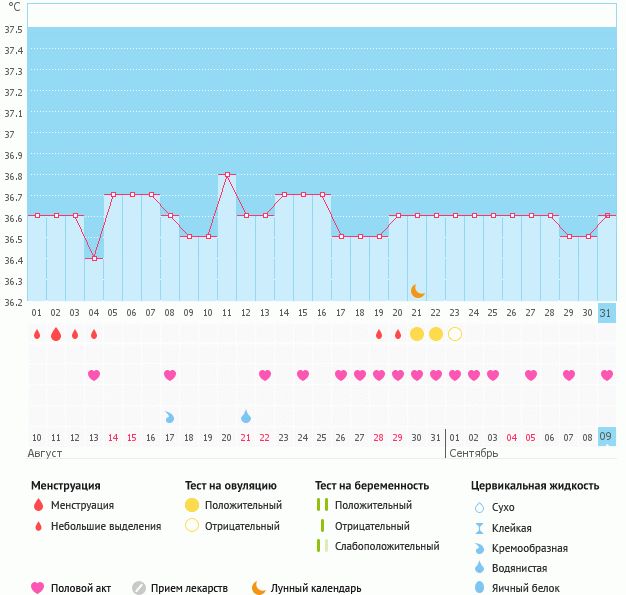Click the Клейкая hourglass legend icon
The height and width of the screenshot is (595, 626).
tap(481, 528)
